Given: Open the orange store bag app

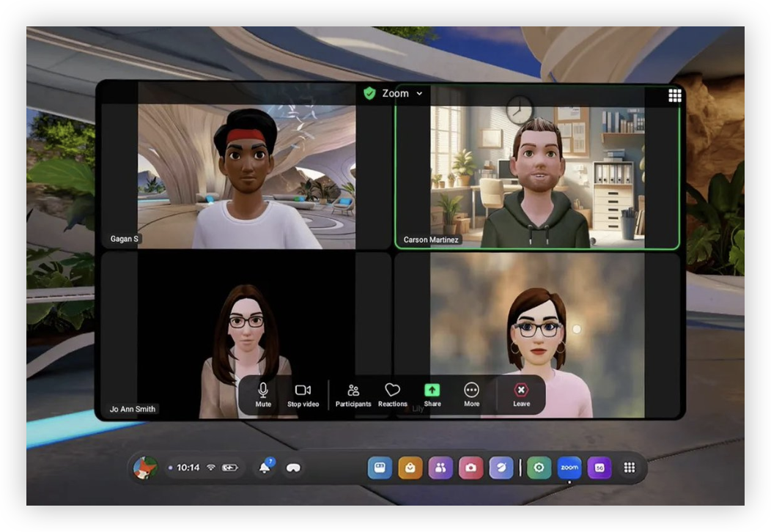Looking at the screenshot, I should coord(410,468).
